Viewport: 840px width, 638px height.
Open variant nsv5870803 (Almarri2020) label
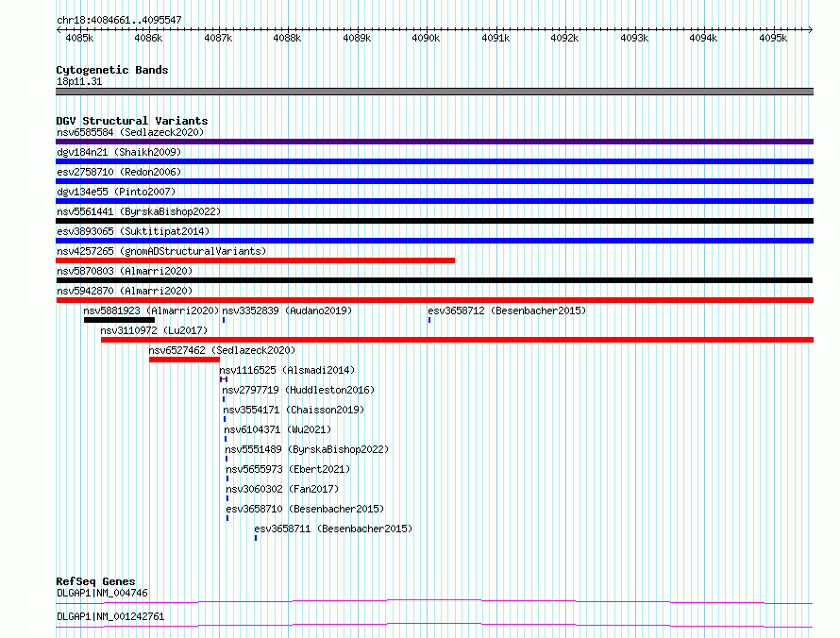coord(125,271)
